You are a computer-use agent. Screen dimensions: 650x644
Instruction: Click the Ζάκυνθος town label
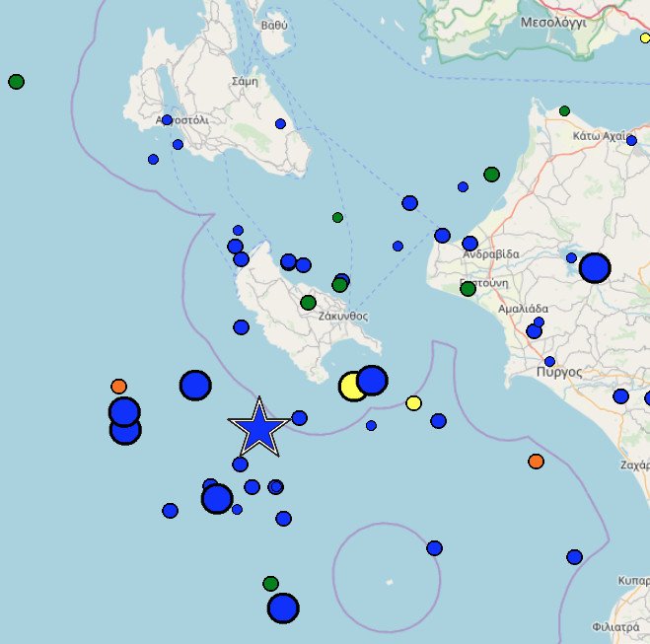click(343, 317)
